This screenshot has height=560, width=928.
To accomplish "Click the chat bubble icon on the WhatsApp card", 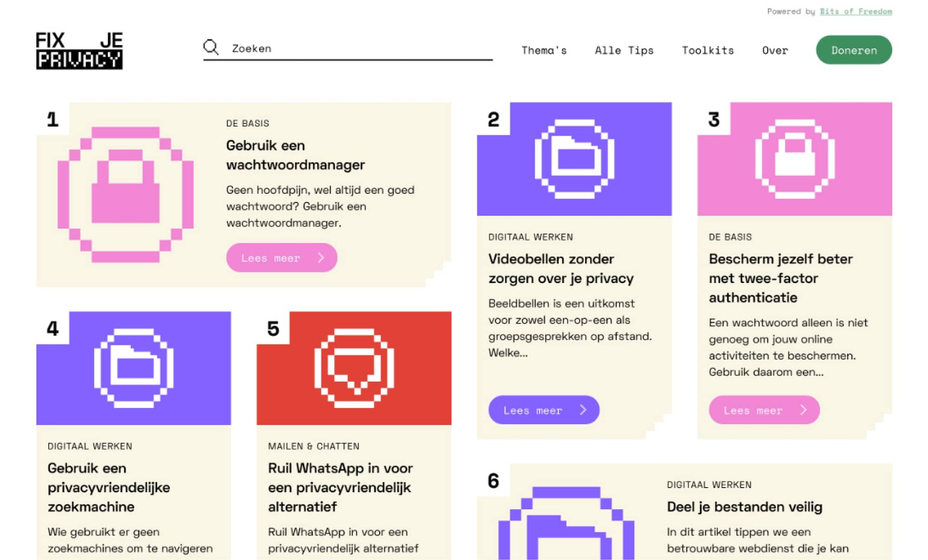I will point(354,368).
